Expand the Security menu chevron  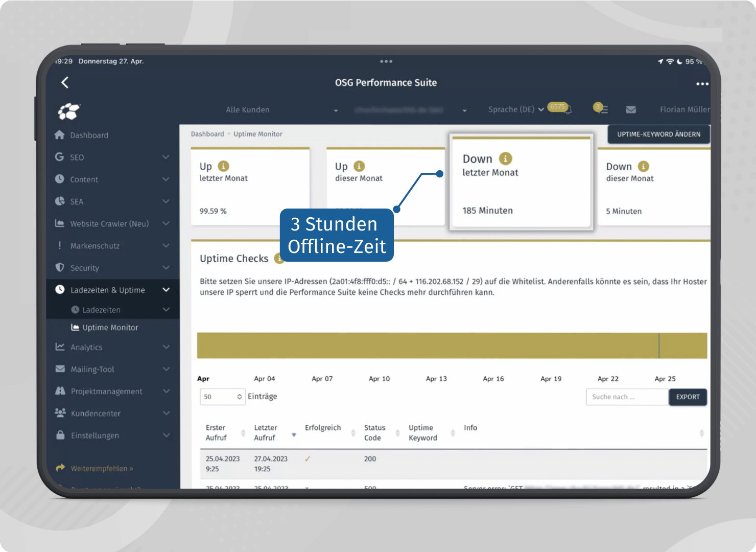pos(166,267)
